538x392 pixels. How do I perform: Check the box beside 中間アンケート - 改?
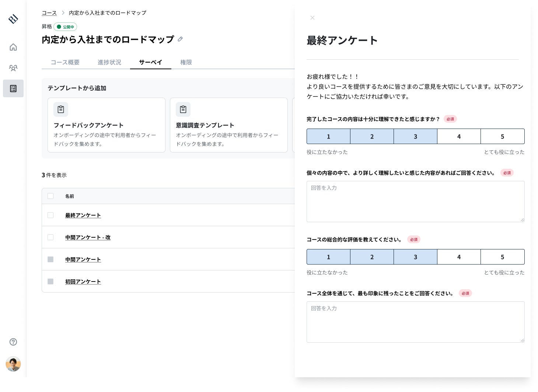point(50,237)
